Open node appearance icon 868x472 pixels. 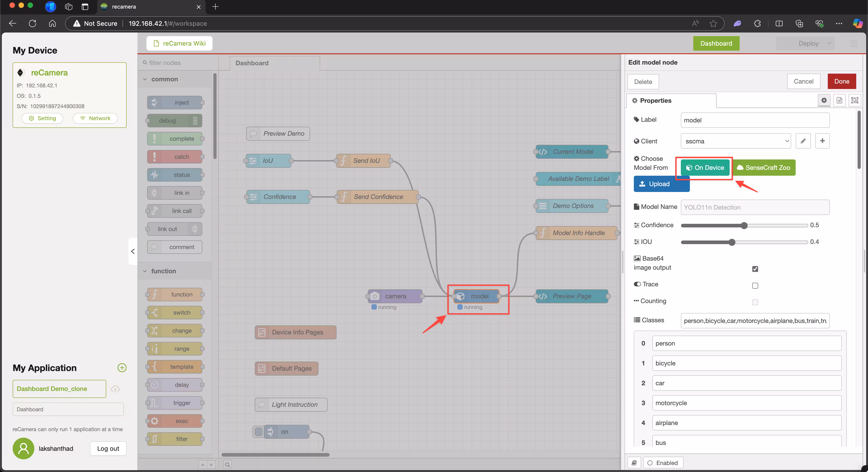854,100
